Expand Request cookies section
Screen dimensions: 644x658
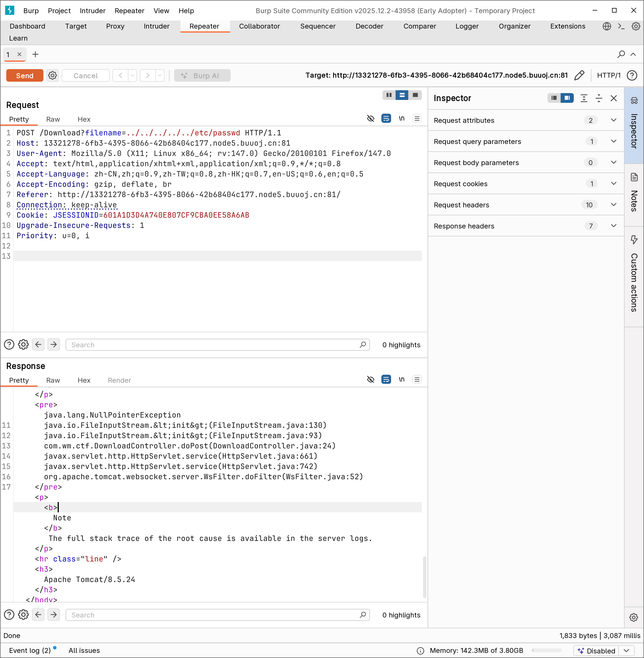[613, 184]
